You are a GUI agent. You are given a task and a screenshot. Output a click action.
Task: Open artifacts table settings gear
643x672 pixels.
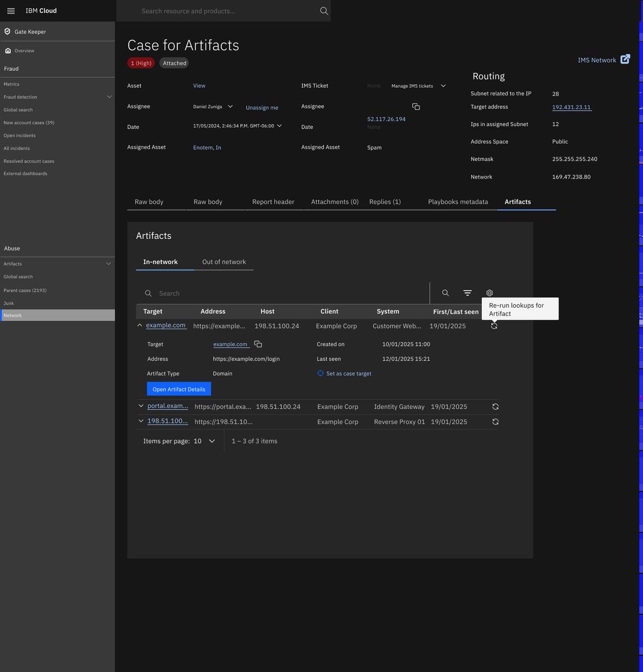pos(490,293)
